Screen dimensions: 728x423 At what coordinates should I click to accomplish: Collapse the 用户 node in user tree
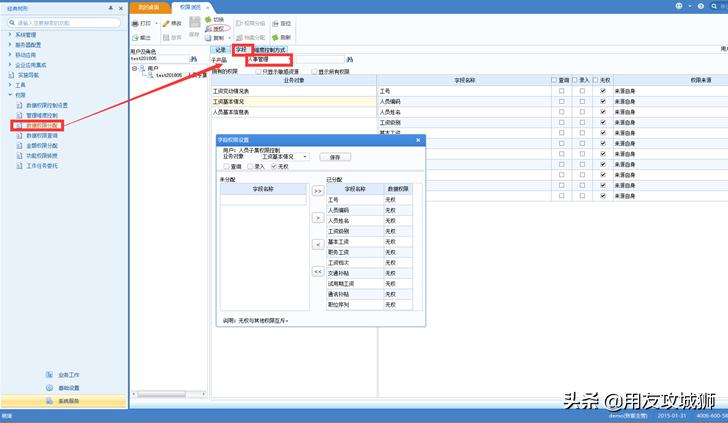click(x=134, y=68)
